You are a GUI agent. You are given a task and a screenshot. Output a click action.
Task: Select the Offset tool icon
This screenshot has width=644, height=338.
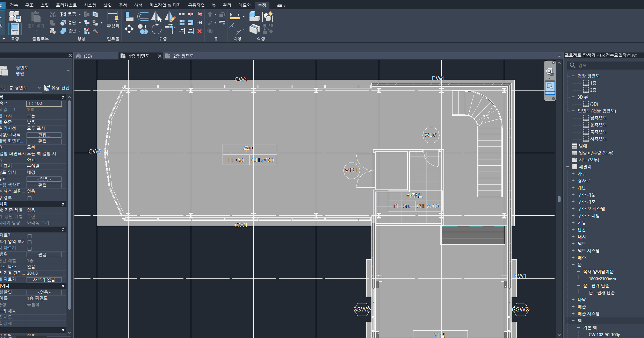[x=143, y=16]
